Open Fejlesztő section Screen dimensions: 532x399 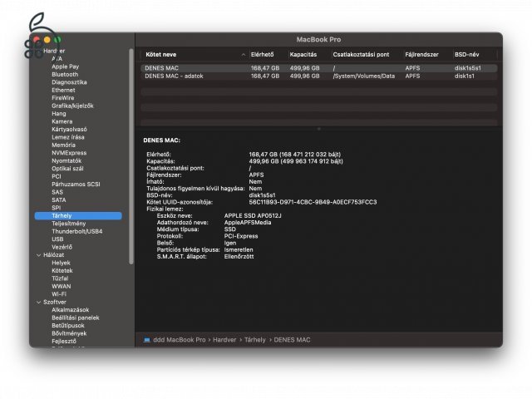pyautogui.click(x=64, y=341)
